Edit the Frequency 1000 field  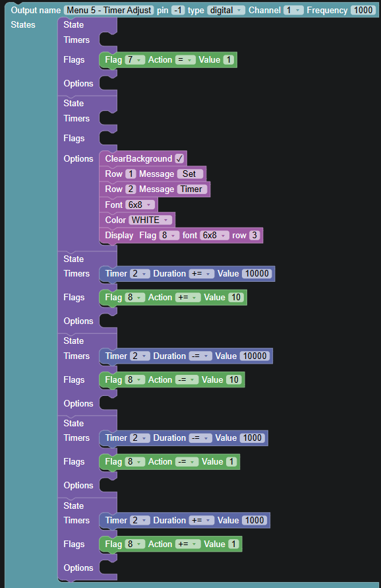pyautogui.click(x=363, y=10)
